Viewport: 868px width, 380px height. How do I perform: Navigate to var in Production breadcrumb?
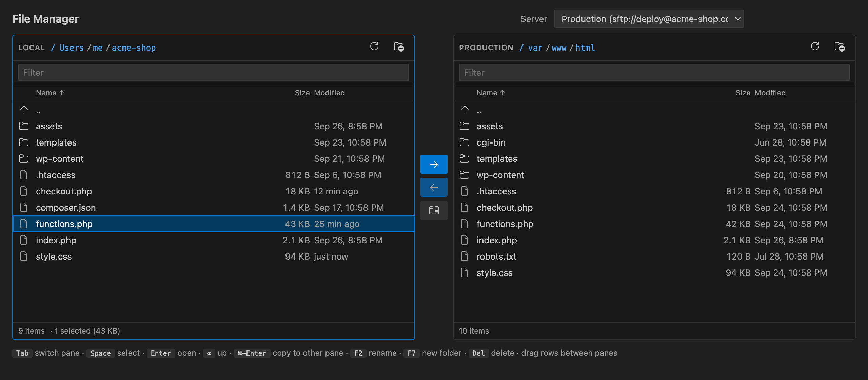535,48
